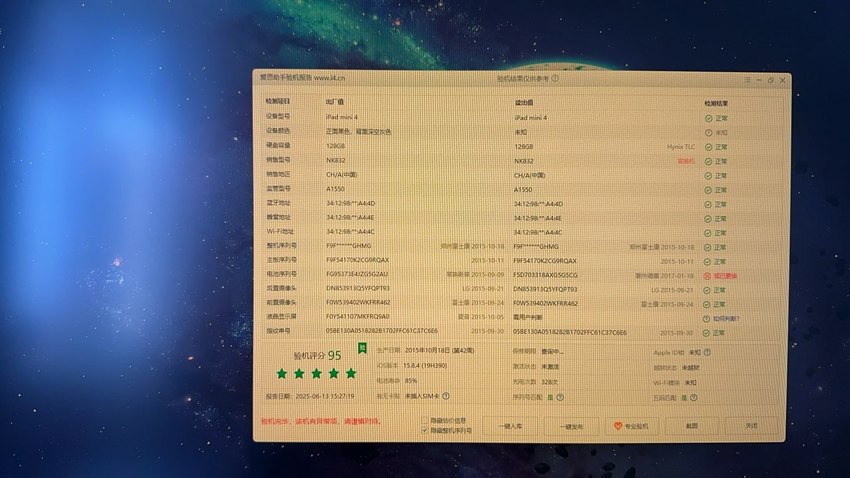
Task: Click the 激活状态 未激活 value
Action: click(x=550, y=367)
